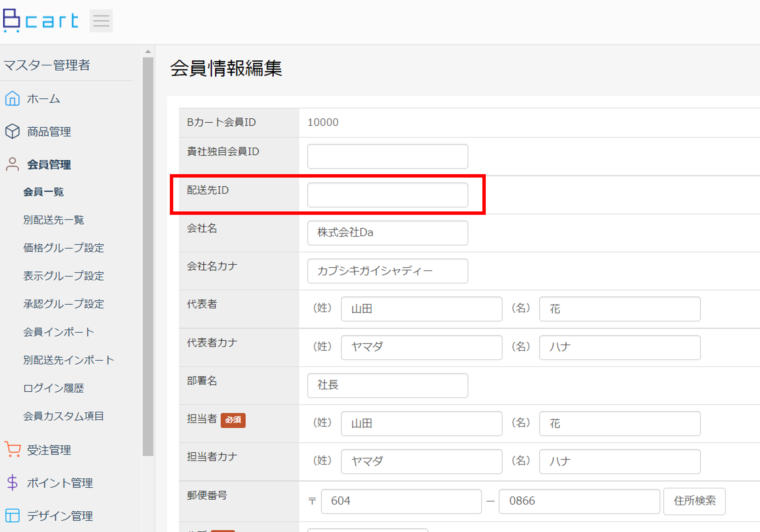760x532 pixels.
Task: Click the point management dollar icon
Action: [13, 483]
